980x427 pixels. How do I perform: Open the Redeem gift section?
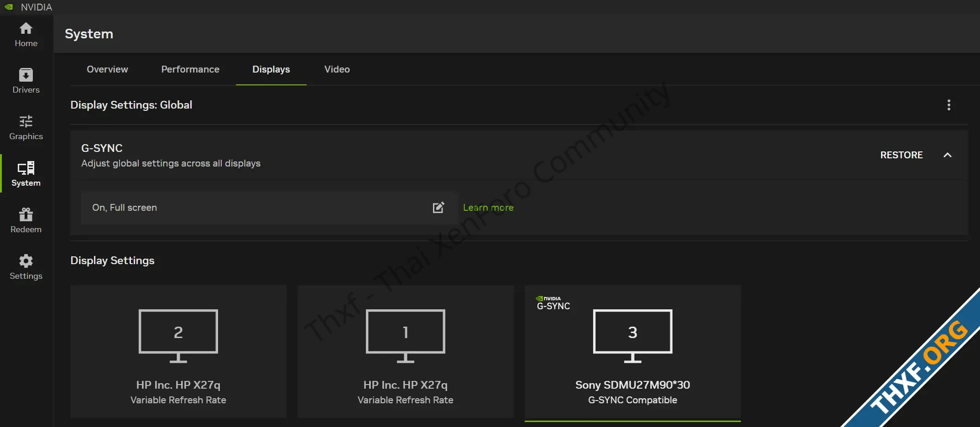pos(26,220)
